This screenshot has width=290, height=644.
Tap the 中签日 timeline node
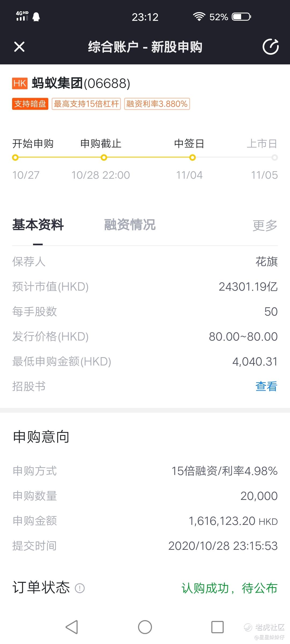pyautogui.click(x=192, y=158)
